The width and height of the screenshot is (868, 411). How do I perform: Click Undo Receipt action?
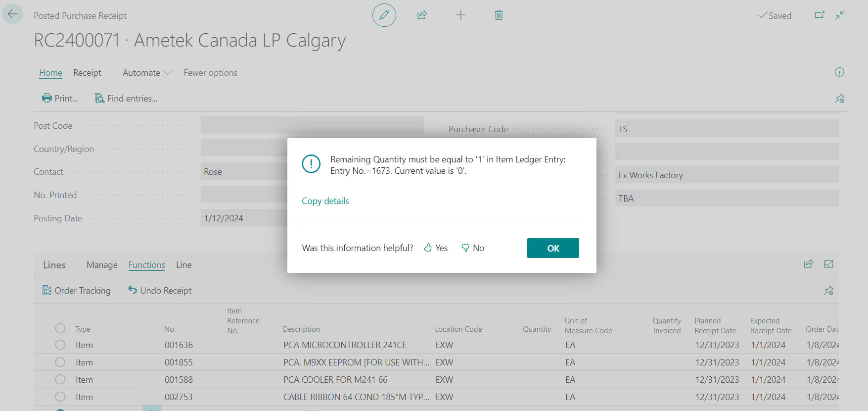point(160,291)
